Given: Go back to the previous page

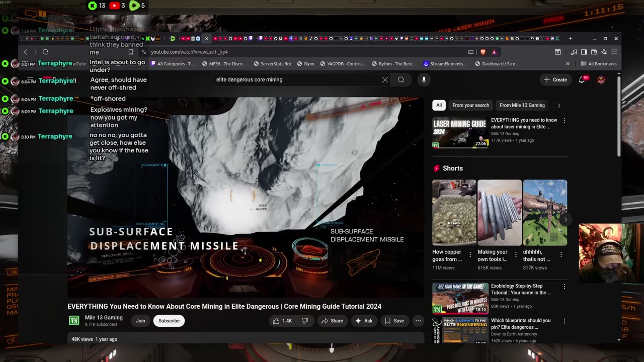Looking at the screenshot, I should 26,52.
